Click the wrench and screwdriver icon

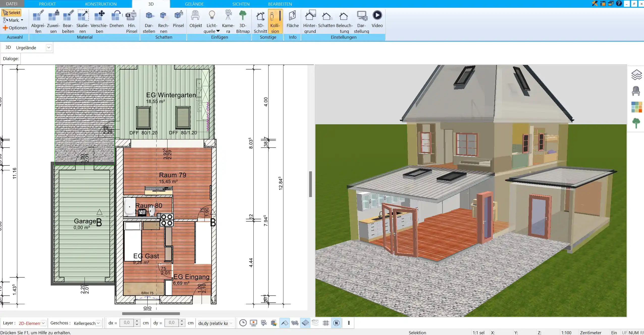point(595,4)
